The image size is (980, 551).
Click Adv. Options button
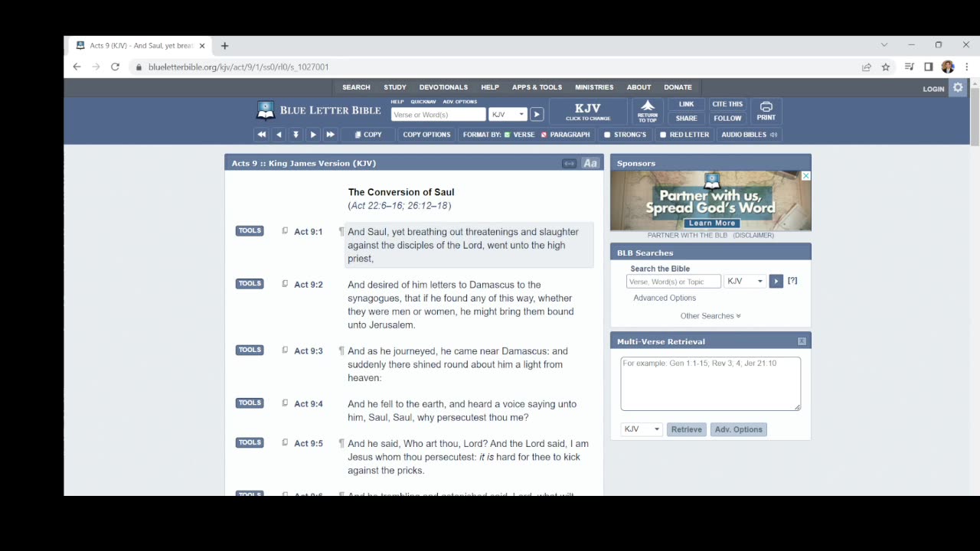[x=739, y=429]
